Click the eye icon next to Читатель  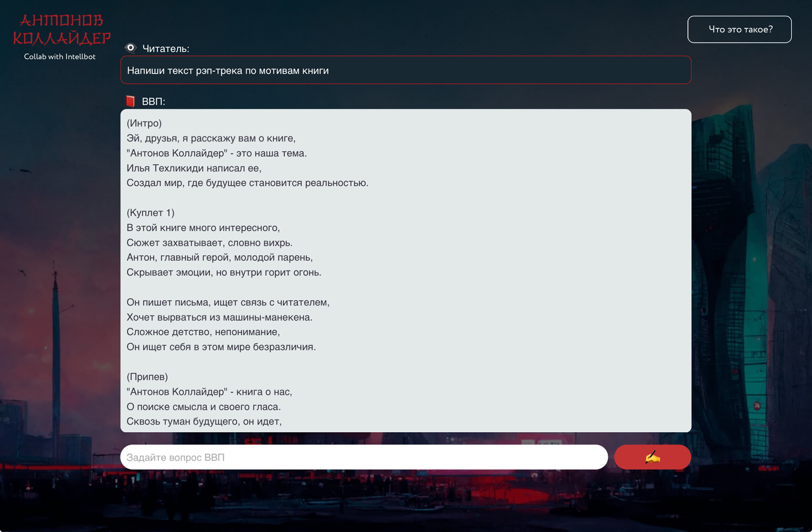click(131, 48)
